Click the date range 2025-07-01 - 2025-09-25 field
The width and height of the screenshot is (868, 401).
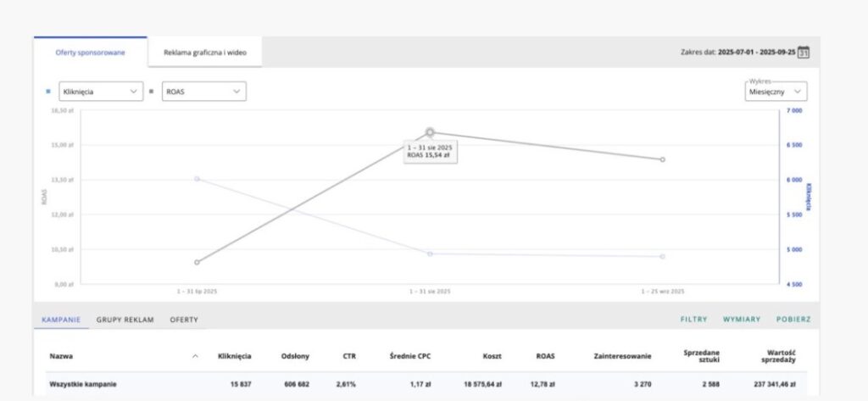point(755,52)
